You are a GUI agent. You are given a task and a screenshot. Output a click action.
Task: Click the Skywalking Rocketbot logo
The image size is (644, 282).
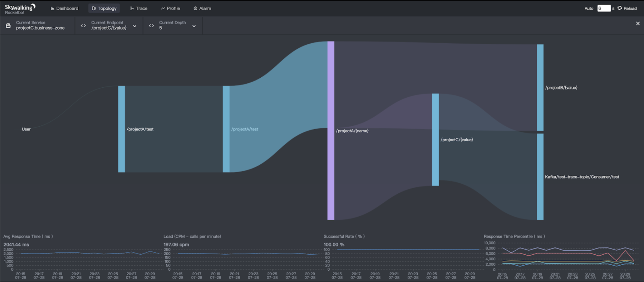click(x=19, y=9)
